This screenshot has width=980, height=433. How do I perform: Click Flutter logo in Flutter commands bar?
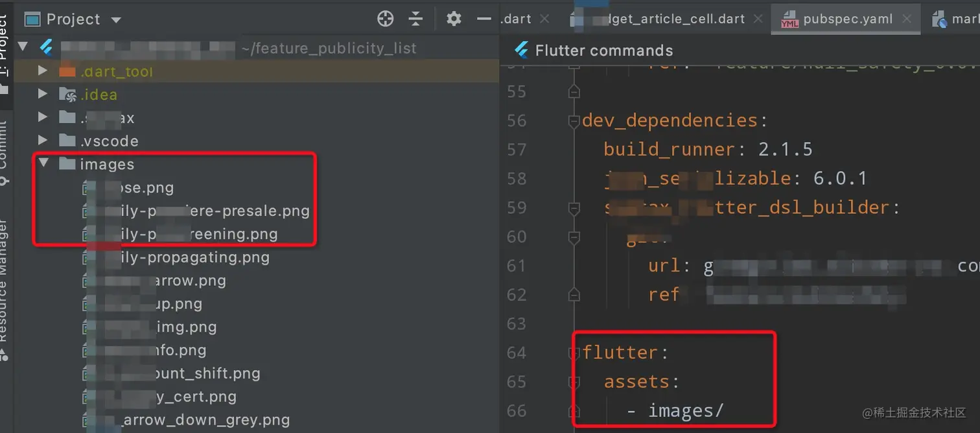521,51
